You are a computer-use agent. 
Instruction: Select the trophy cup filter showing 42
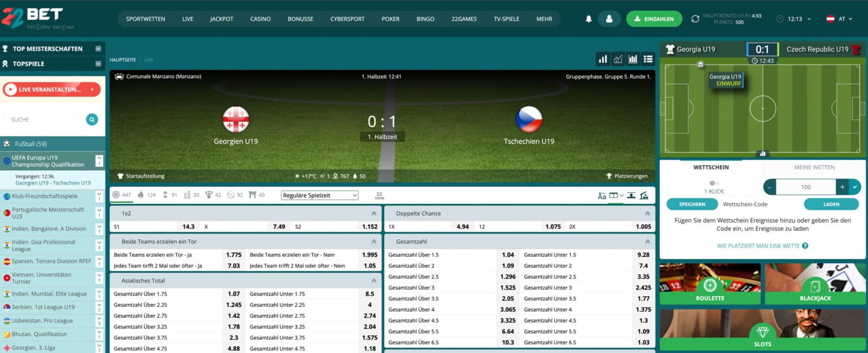(213, 195)
